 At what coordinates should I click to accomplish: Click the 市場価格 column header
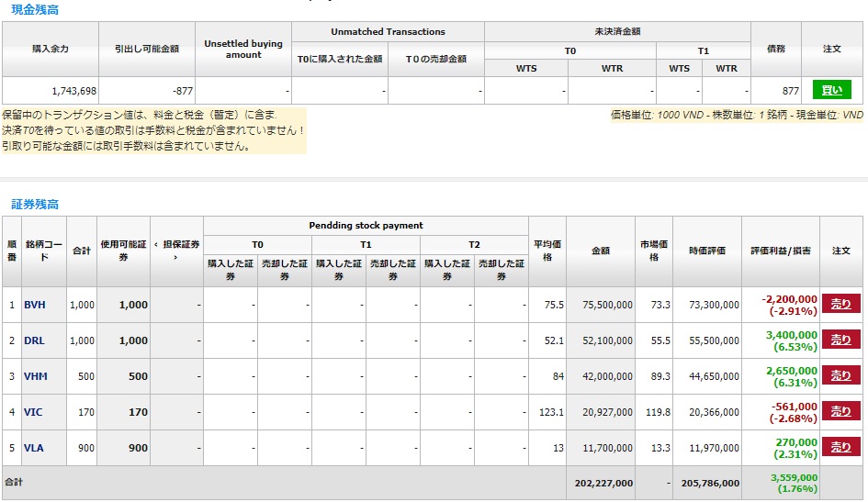[653, 251]
